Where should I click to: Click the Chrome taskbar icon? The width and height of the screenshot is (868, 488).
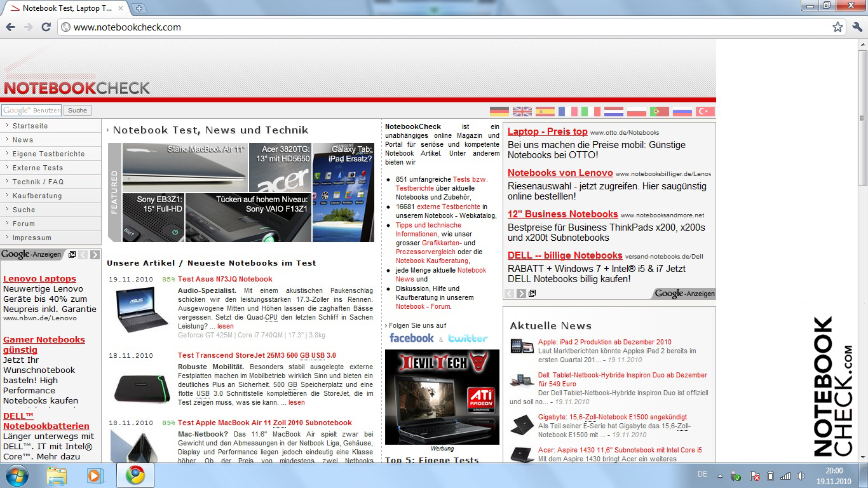click(135, 475)
